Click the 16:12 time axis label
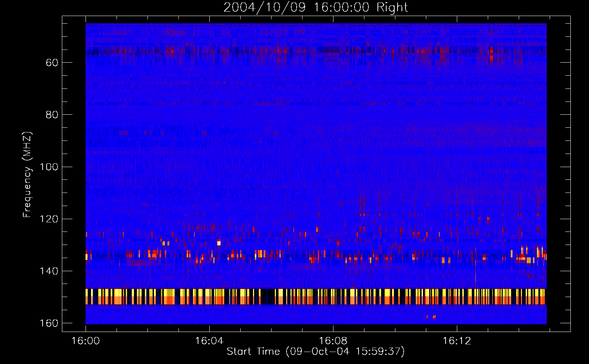The image size is (589, 364). pyautogui.click(x=456, y=341)
